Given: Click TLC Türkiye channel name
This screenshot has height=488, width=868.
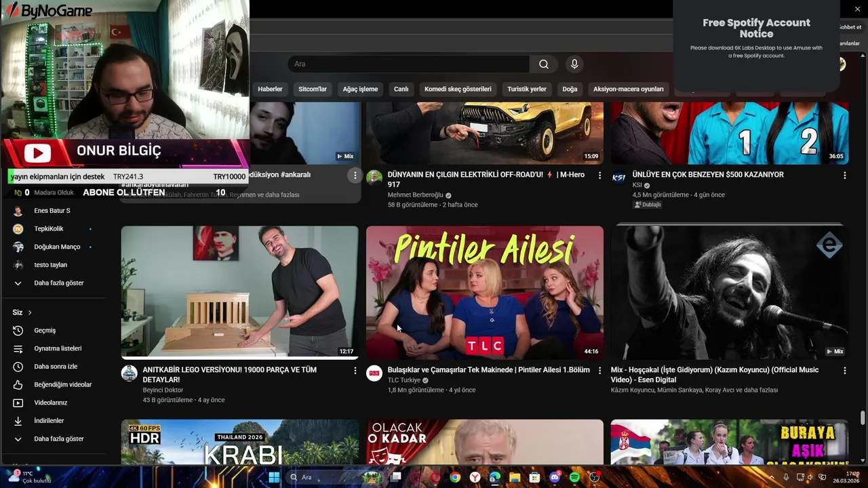Looking at the screenshot, I should tap(404, 380).
